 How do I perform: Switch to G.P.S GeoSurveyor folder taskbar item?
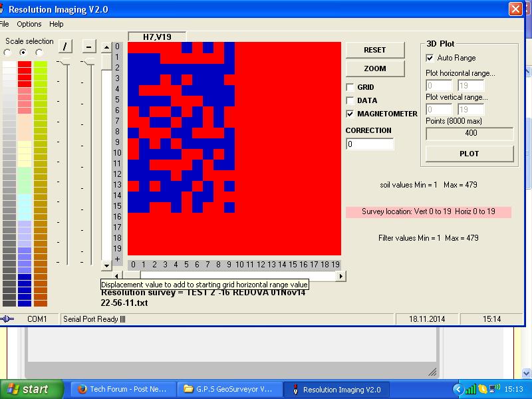click(x=228, y=390)
